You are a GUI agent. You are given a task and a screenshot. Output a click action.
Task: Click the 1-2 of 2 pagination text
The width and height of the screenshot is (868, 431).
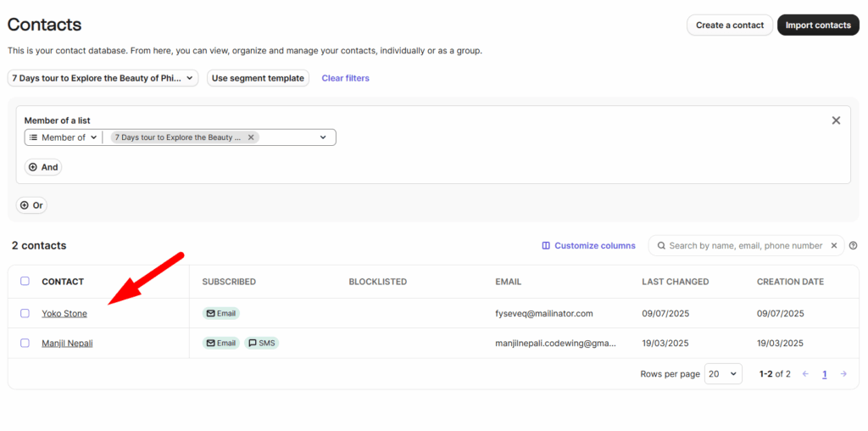tap(775, 374)
